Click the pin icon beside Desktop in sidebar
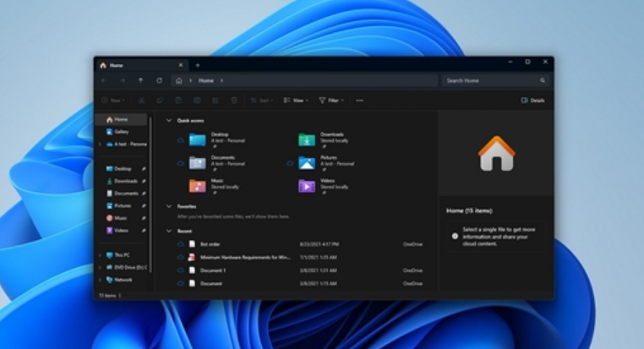The width and height of the screenshot is (644, 349). click(144, 169)
